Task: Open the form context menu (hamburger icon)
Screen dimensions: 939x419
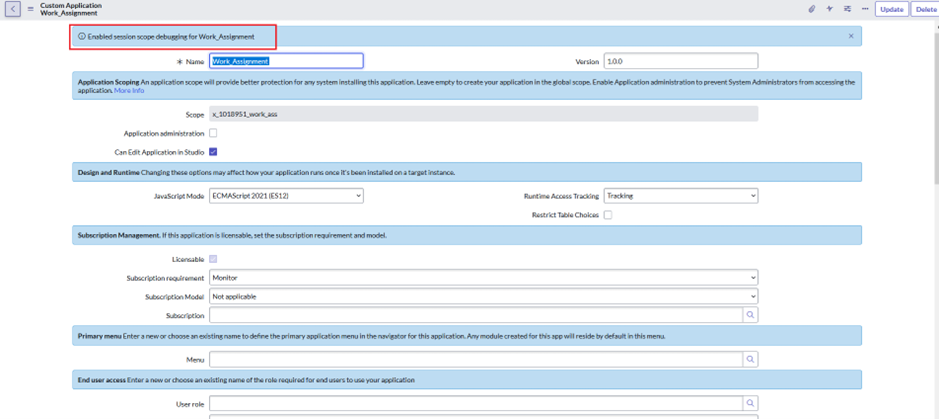Action: (30, 9)
